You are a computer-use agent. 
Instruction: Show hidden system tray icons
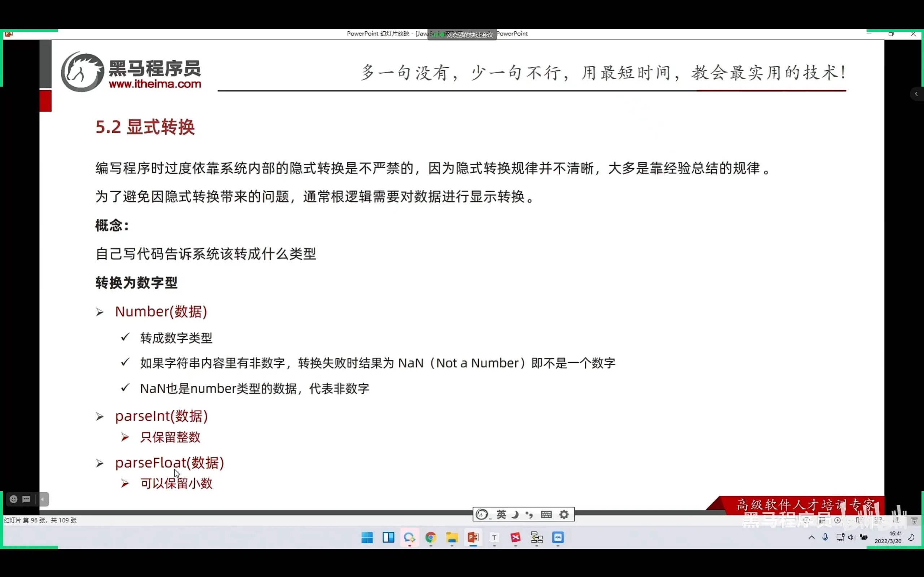[811, 537]
